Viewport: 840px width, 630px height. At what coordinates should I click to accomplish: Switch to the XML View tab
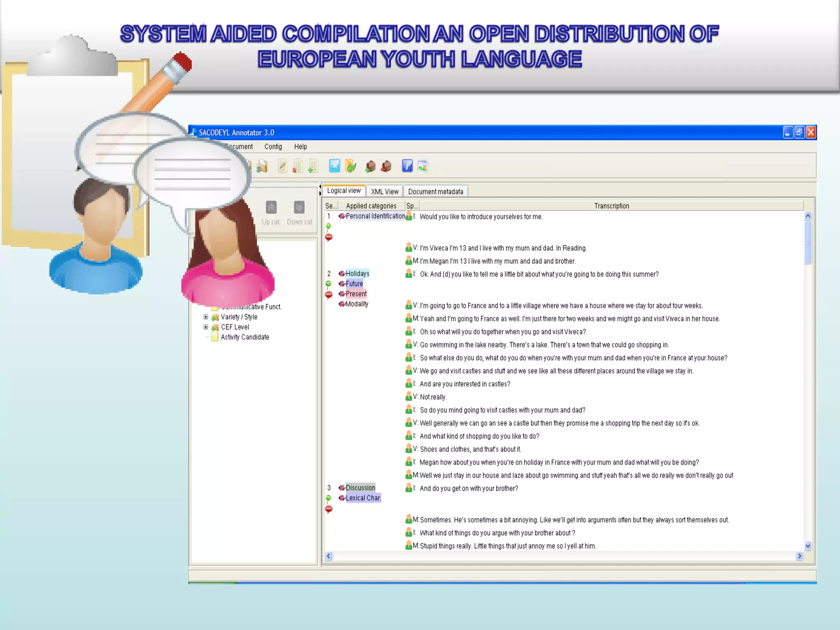pos(384,192)
